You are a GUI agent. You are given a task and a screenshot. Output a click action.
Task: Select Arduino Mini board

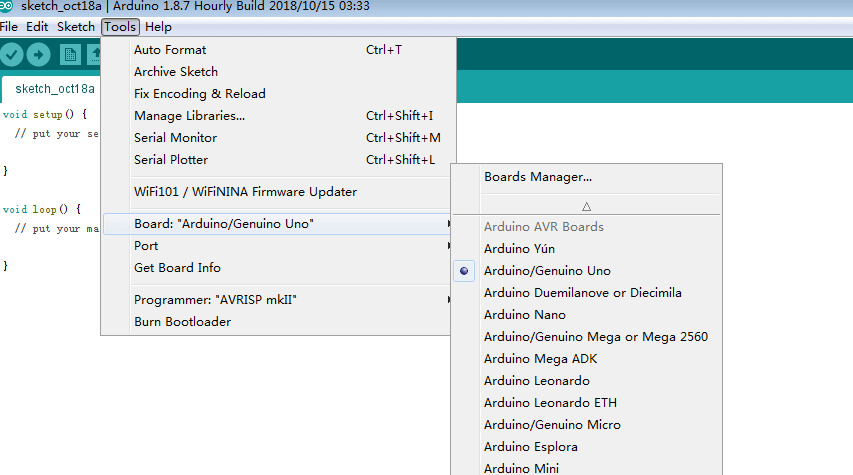[586, 467]
